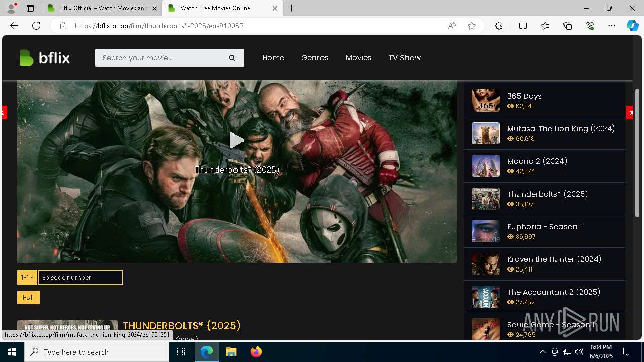Click the page vertical scrollbar
Screen dimensions: 644x362
pos(637,153)
